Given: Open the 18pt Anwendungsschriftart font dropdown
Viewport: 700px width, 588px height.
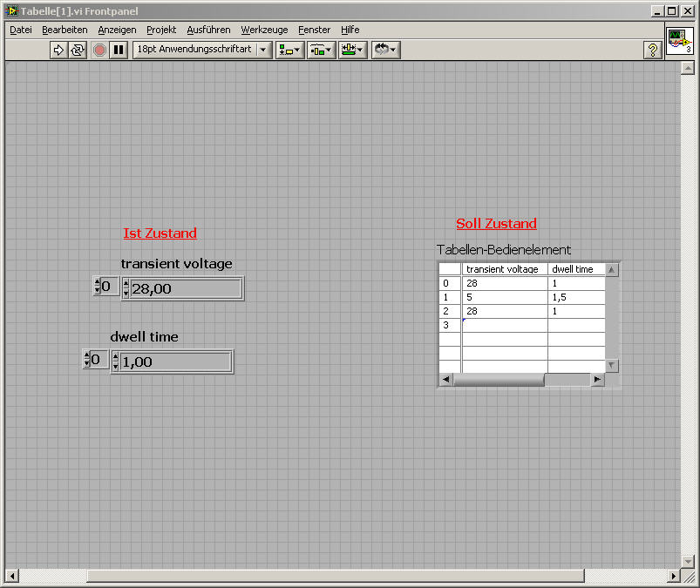Looking at the screenshot, I should pos(202,50).
